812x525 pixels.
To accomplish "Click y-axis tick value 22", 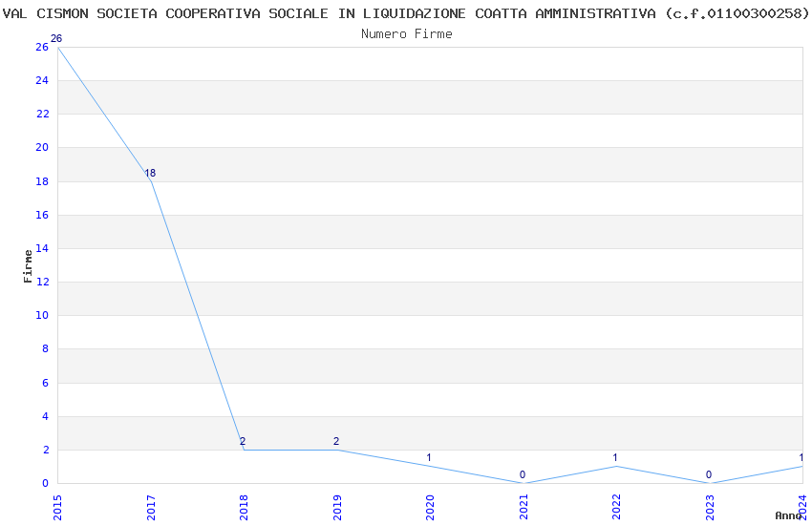I will pyautogui.click(x=42, y=114).
